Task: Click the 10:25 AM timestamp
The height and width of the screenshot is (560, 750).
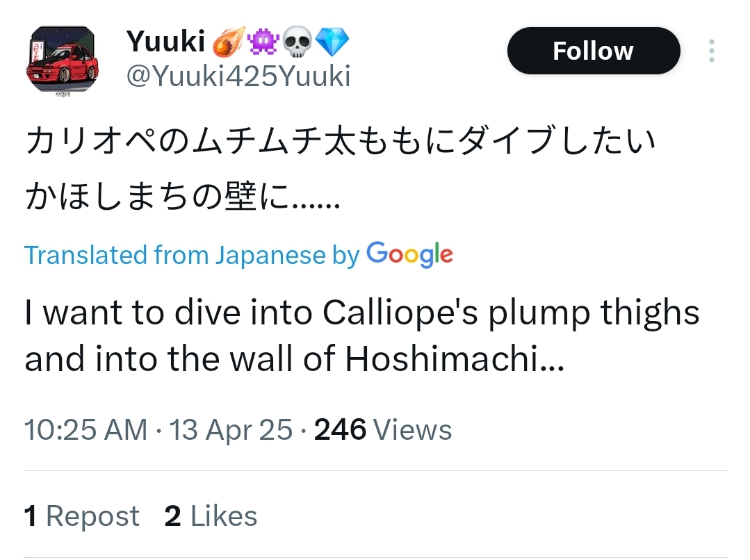Action: pyautogui.click(x=85, y=429)
